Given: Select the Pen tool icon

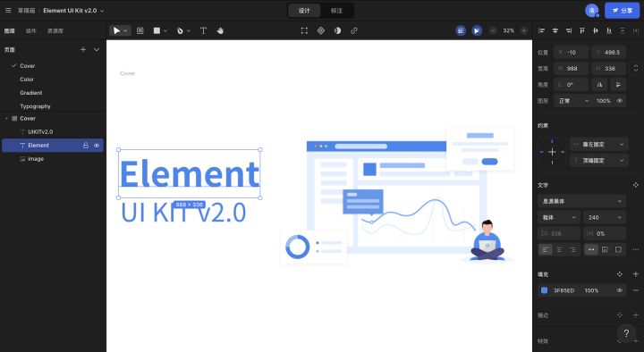Looking at the screenshot, I should tap(180, 30).
